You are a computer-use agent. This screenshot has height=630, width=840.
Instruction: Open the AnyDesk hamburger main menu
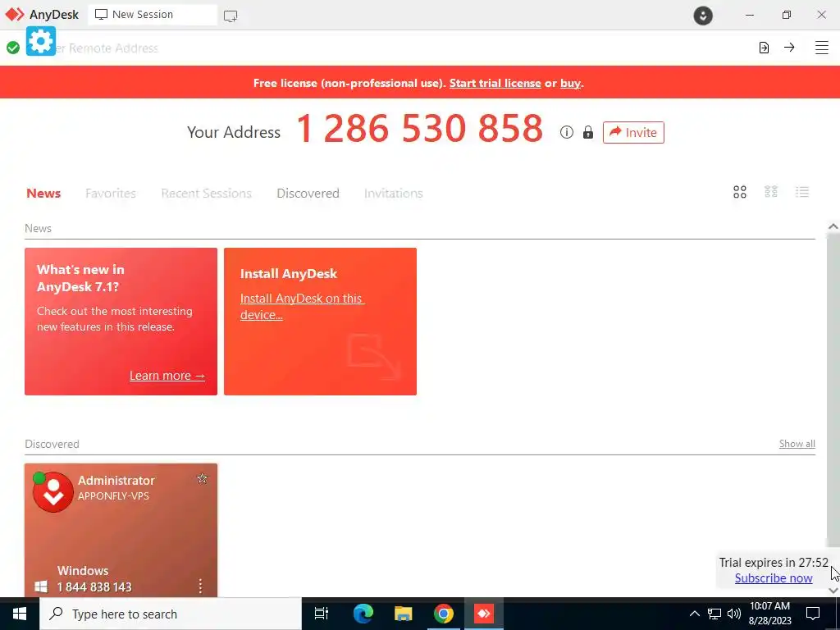point(821,48)
